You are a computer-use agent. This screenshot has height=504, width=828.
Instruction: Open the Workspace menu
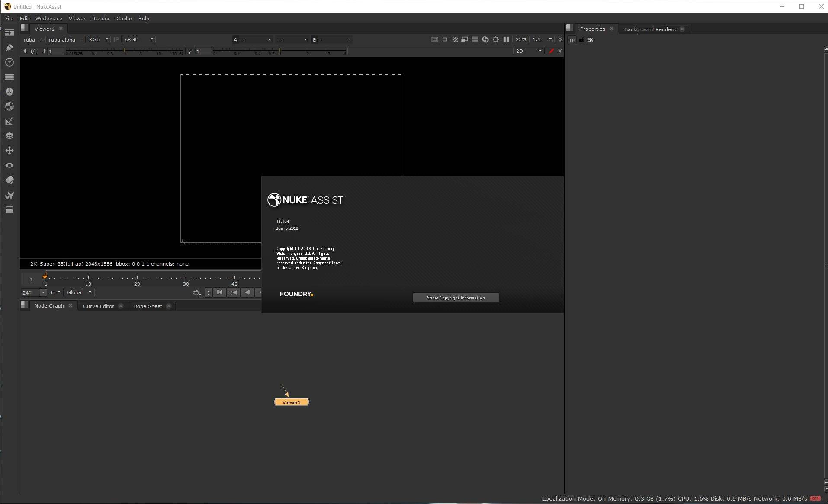coord(48,19)
